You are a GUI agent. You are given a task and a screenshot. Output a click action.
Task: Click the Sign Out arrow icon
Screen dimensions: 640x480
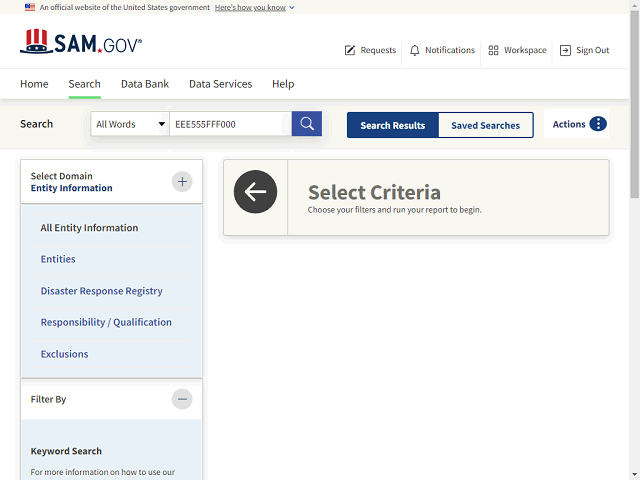tap(565, 50)
